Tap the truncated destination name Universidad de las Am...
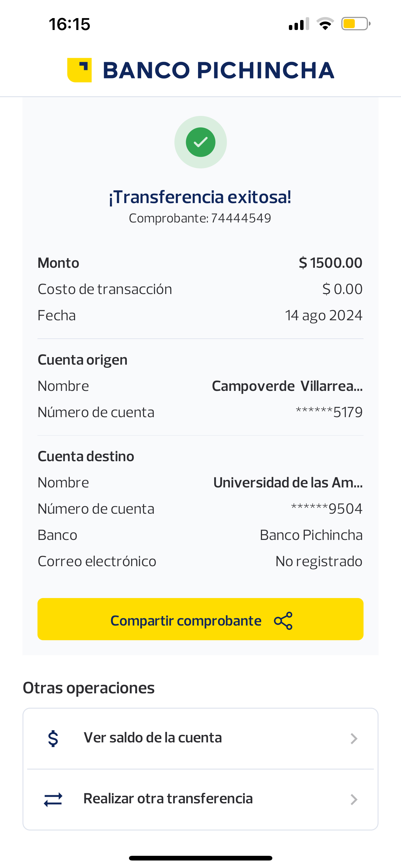 (x=288, y=482)
